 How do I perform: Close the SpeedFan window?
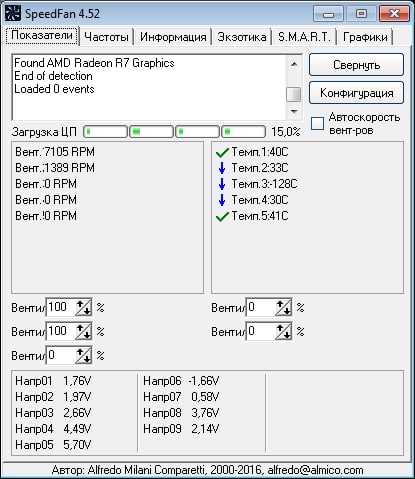395,14
